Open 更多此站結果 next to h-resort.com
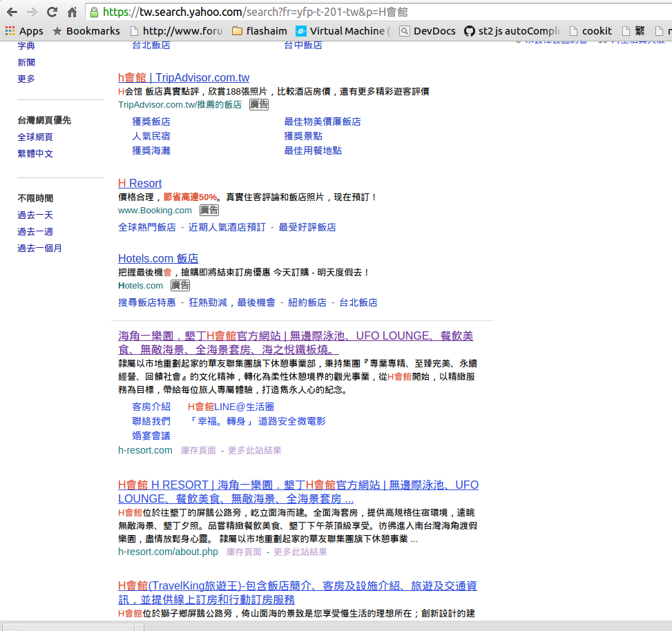Image resolution: width=672 pixels, height=631 pixels. pyautogui.click(x=255, y=451)
